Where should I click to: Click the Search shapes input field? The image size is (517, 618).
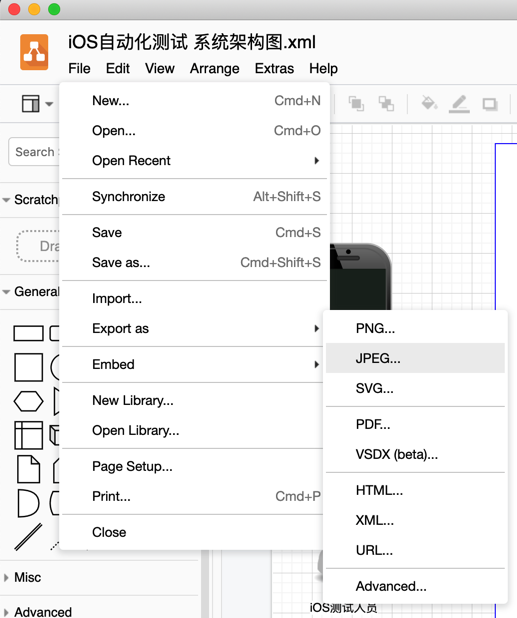pyautogui.click(x=34, y=151)
